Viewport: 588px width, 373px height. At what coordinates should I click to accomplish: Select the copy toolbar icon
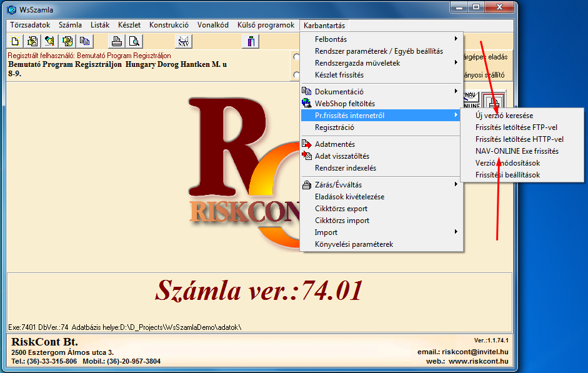(84, 41)
